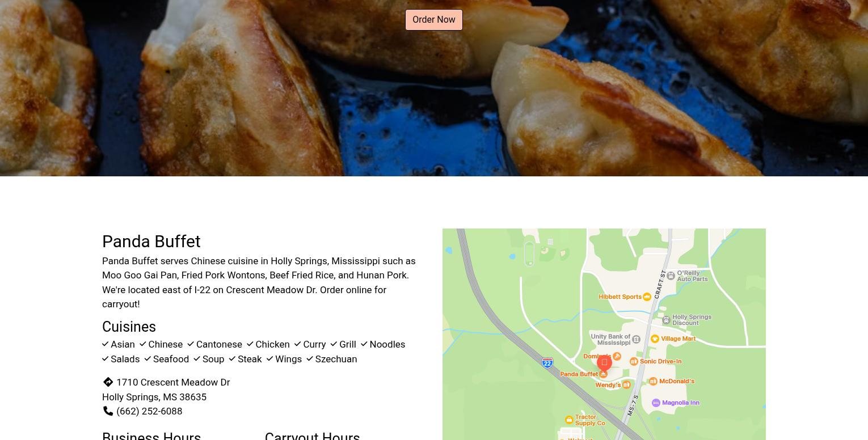The image size is (868, 440).
Task: Click the Village Mart map marker
Action: pos(655,339)
